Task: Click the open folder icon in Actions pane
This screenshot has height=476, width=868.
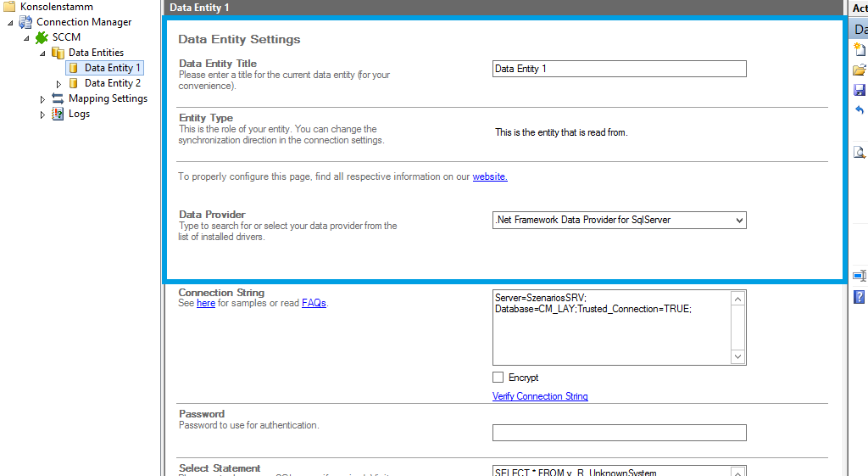Action: coord(860,70)
